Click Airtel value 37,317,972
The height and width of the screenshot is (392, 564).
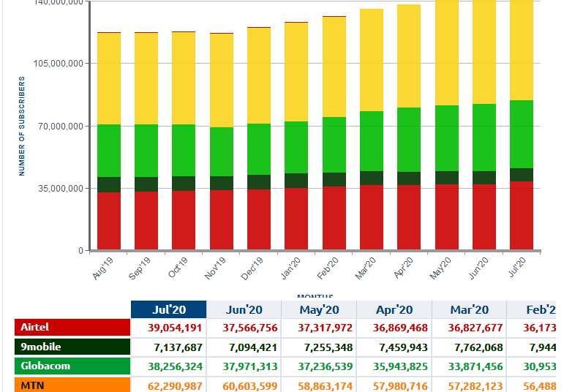(326, 328)
